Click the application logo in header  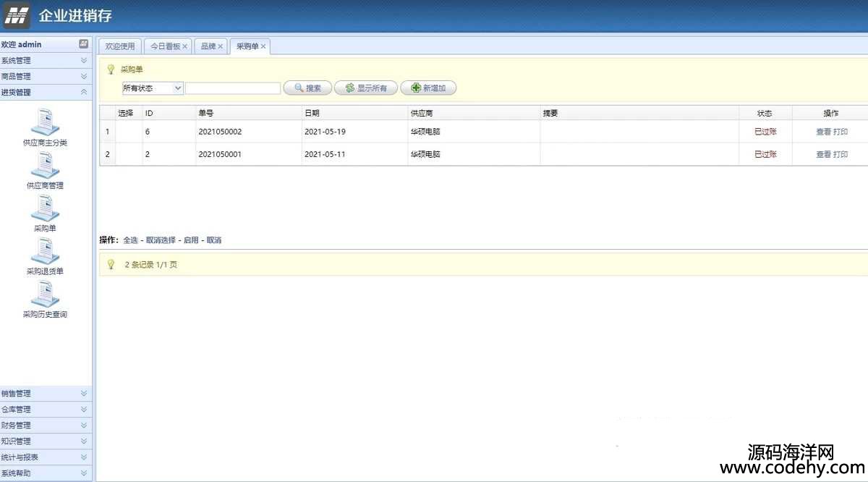[x=17, y=16]
